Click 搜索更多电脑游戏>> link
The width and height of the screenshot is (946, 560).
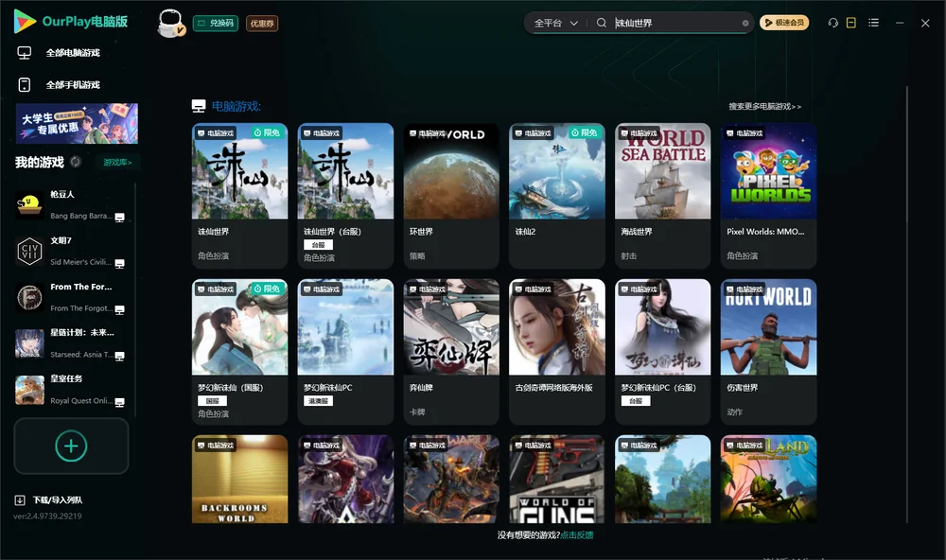tap(764, 107)
